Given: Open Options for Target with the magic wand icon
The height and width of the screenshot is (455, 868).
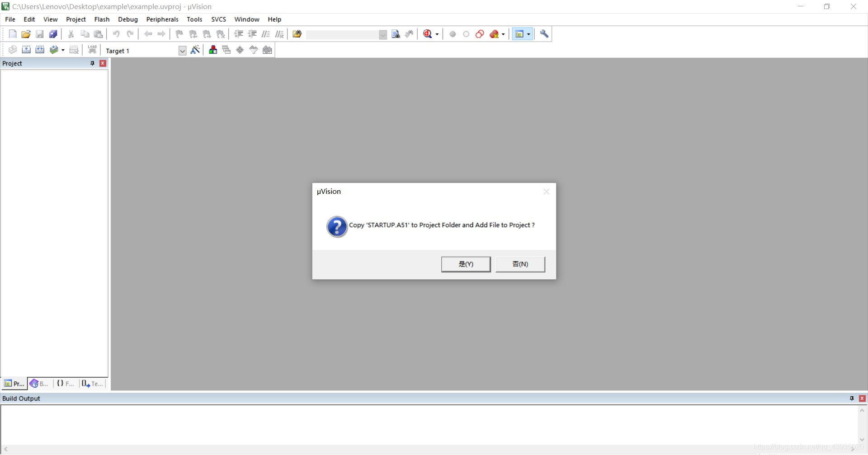Looking at the screenshot, I should [x=195, y=50].
